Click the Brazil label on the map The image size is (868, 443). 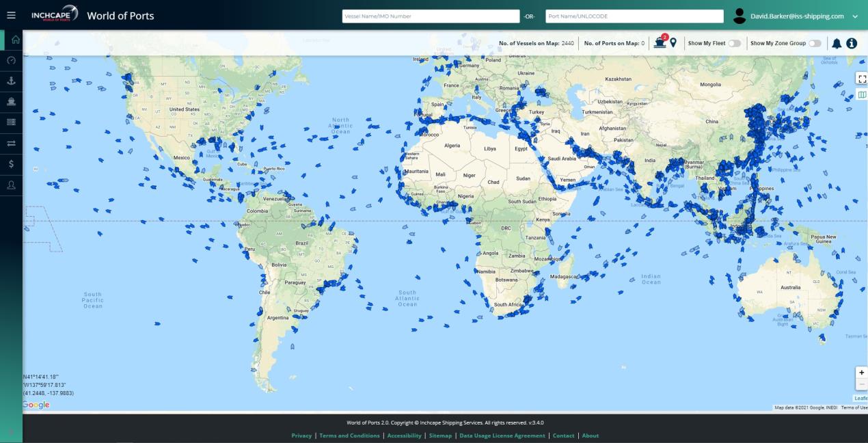(301, 243)
